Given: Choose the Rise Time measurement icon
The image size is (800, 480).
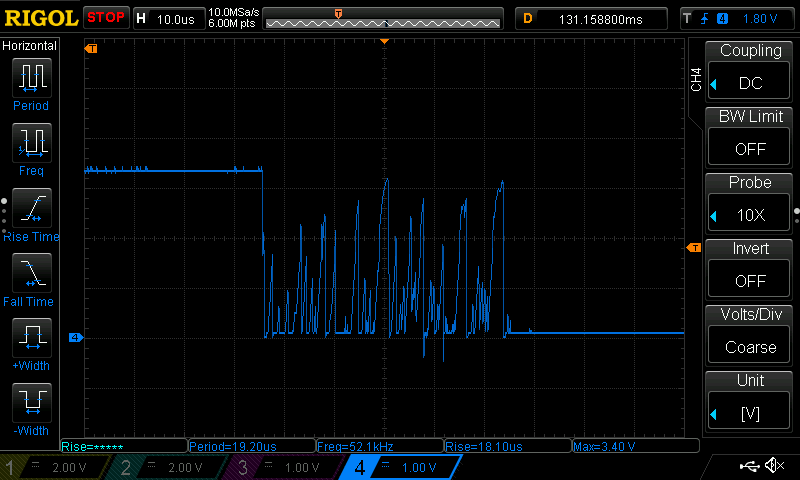Looking at the screenshot, I should (31, 208).
